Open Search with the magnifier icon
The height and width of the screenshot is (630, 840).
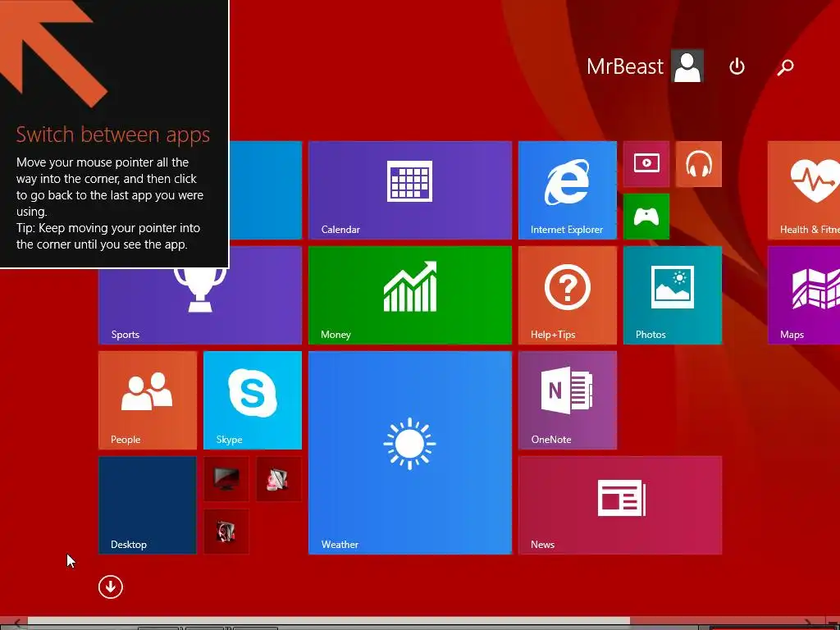785,66
